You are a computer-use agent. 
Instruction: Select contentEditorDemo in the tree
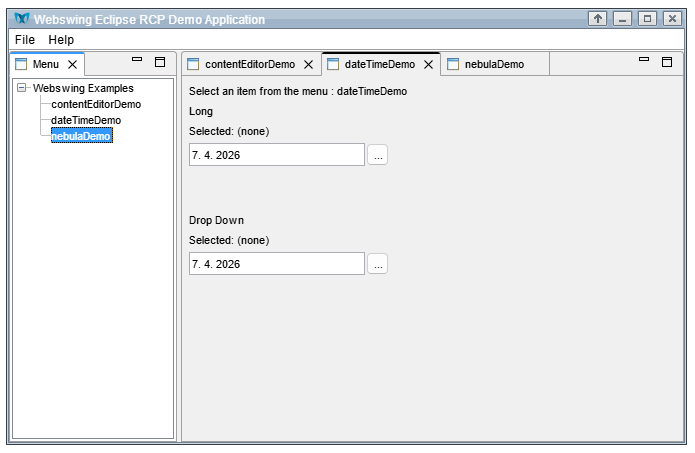coord(96,104)
